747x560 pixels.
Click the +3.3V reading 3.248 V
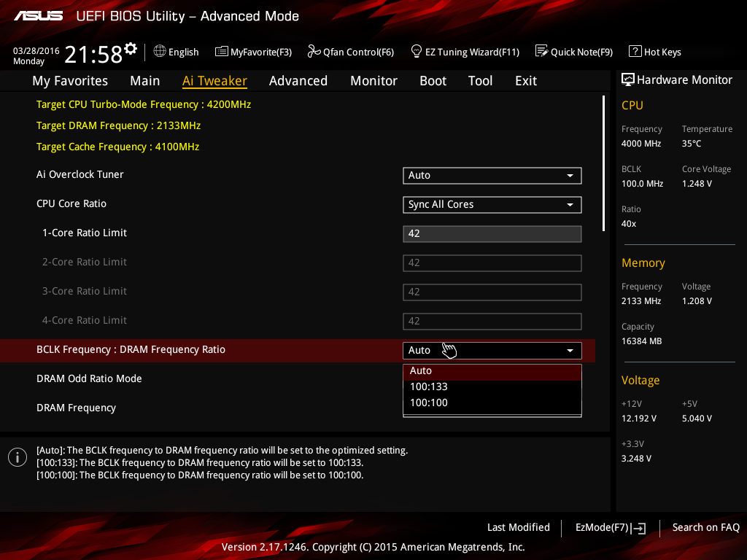click(x=636, y=458)
